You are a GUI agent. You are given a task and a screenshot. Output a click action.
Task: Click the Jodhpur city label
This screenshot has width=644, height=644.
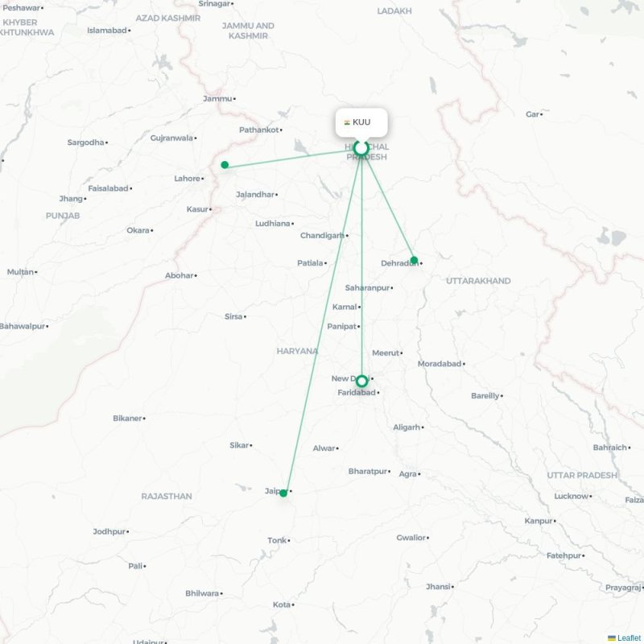(x=109, y=531)
